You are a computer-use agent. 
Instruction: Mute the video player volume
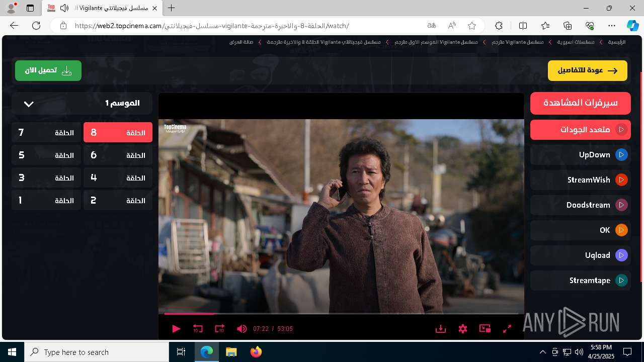[242, 329]
